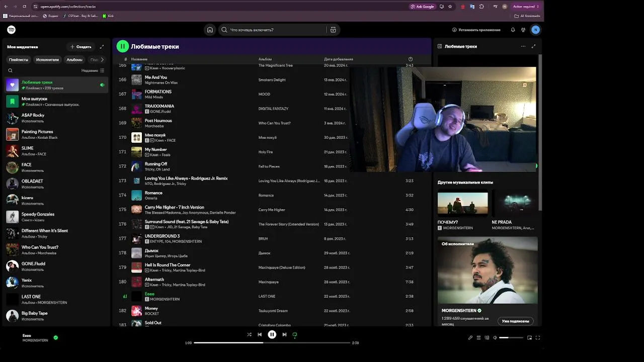The image size is (644, 362).
Task: Open the user profile avatar N in Spotify
Action: [x=536, y=30]
